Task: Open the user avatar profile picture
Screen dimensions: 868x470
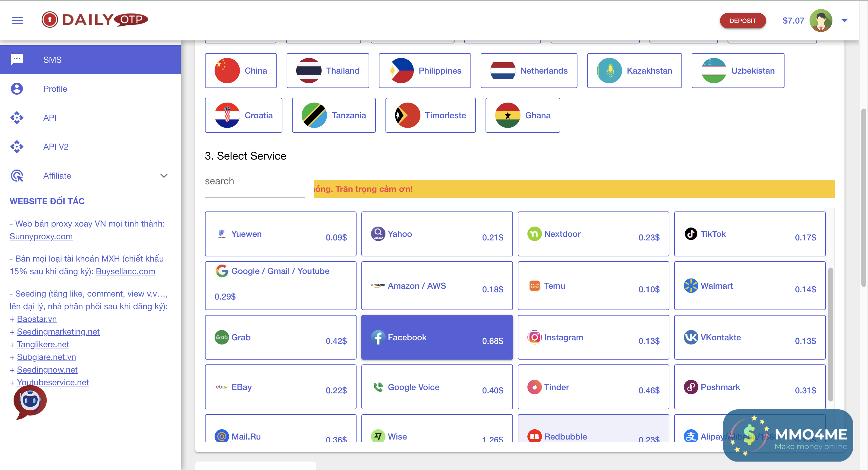Action: [x=821, y=21]
